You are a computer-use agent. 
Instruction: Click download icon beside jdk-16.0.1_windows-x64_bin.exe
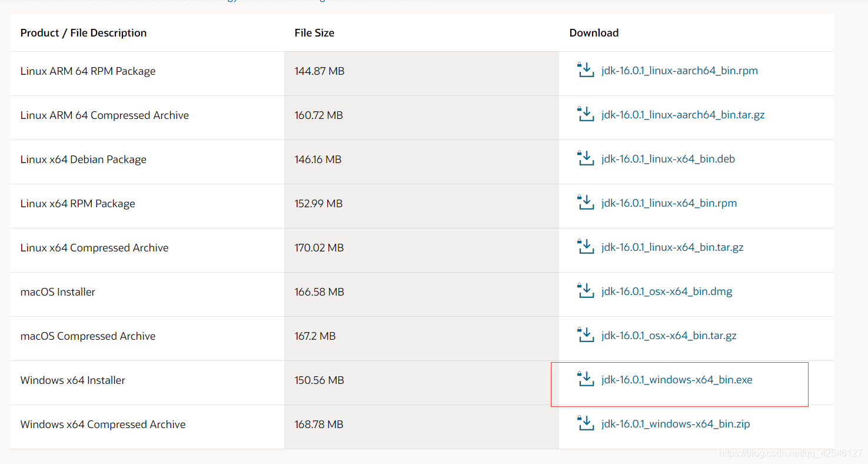click(586, 379)
